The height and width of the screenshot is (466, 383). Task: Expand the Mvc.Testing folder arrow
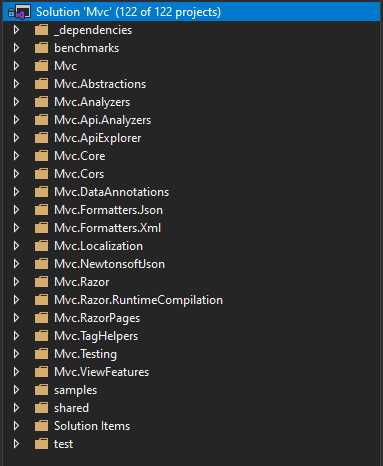16,354
